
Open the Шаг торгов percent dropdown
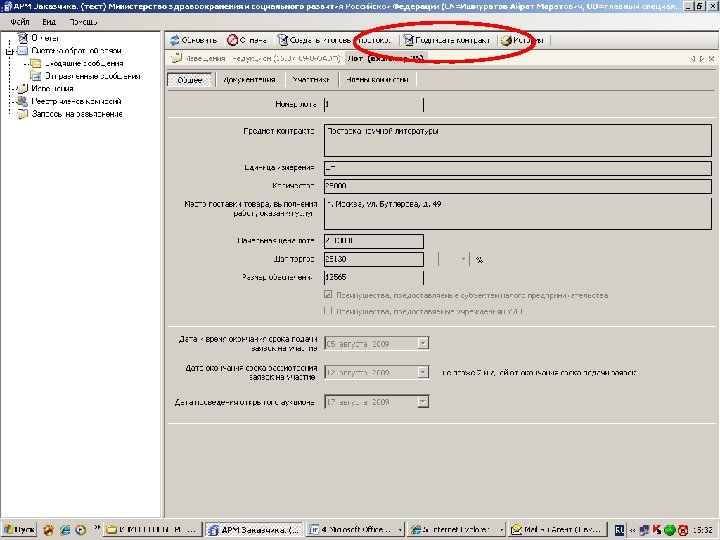[463, 259]
